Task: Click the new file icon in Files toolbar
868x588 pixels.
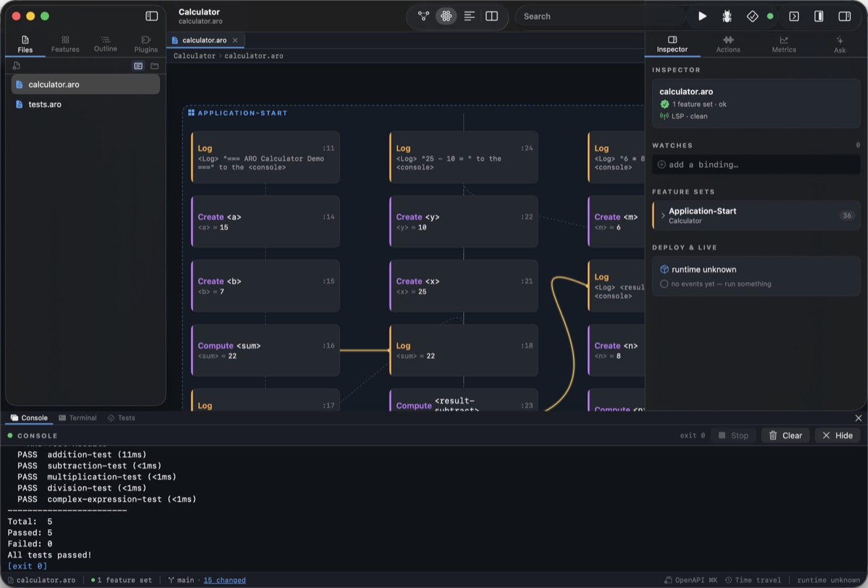Action: pyautogui.click(x=17, y=66)
